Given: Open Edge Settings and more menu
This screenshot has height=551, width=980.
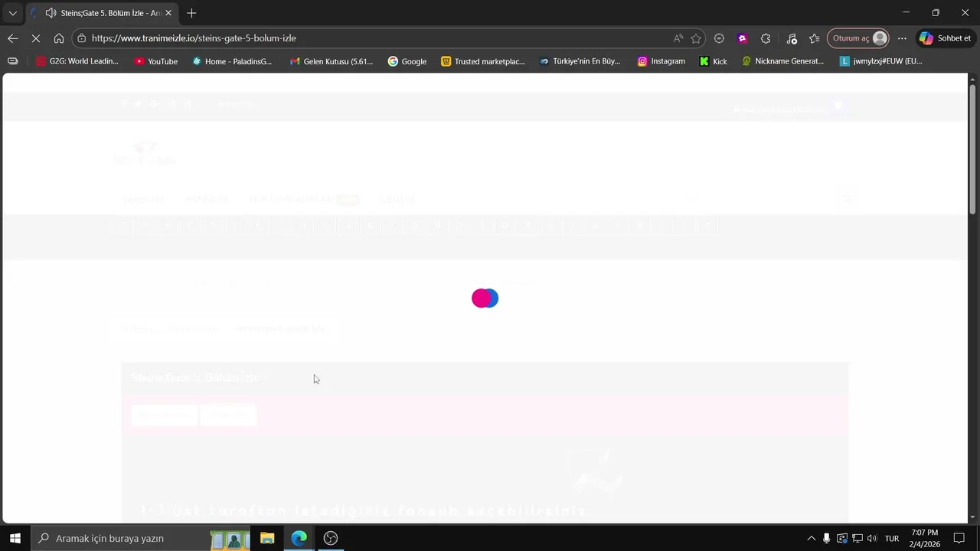Looking at the screenshot, I should tap(902, 38).
